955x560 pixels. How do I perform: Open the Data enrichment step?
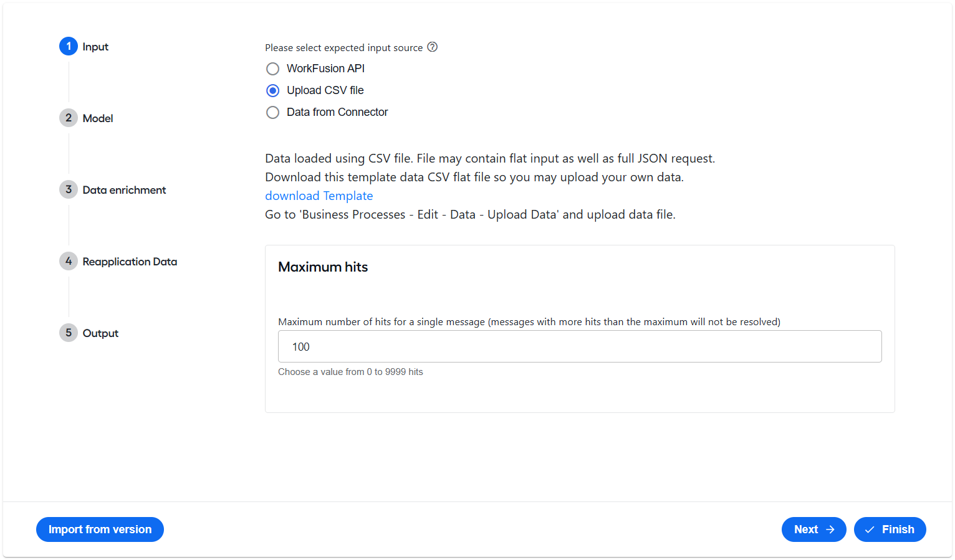click(124, 190)
